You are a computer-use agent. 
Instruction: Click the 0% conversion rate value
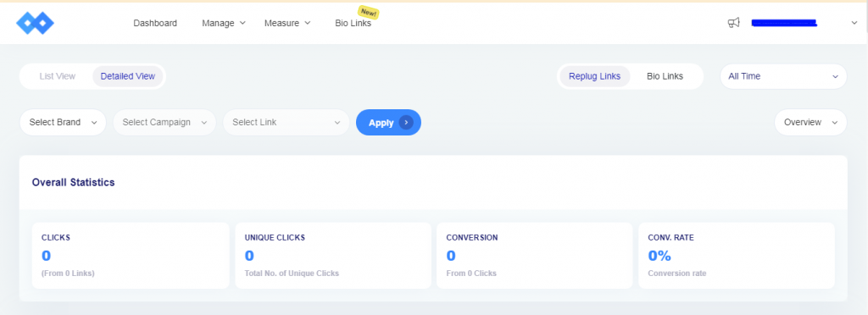[659, 256]
